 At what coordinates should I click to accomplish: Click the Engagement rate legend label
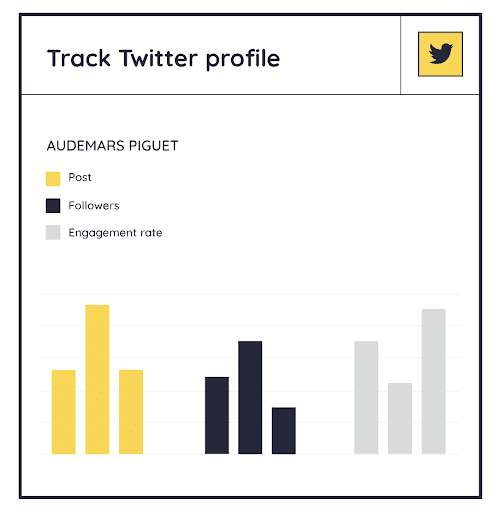click(x=115, y=233)
